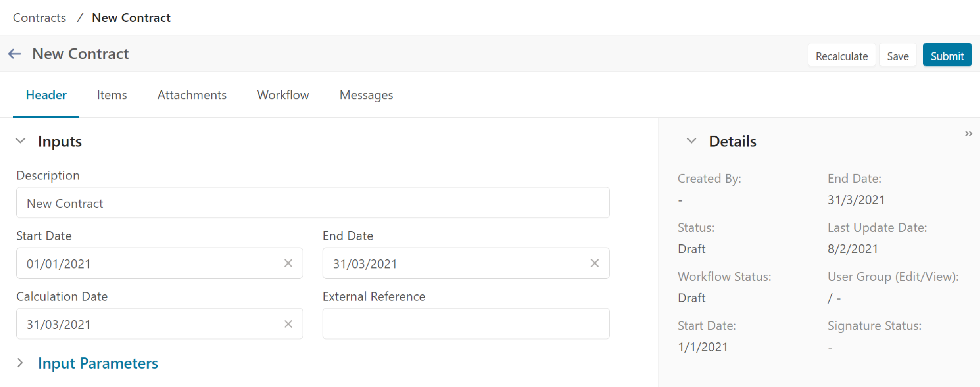Save the contract
This screenshot has height=387, width=980.
coord(897,56)
